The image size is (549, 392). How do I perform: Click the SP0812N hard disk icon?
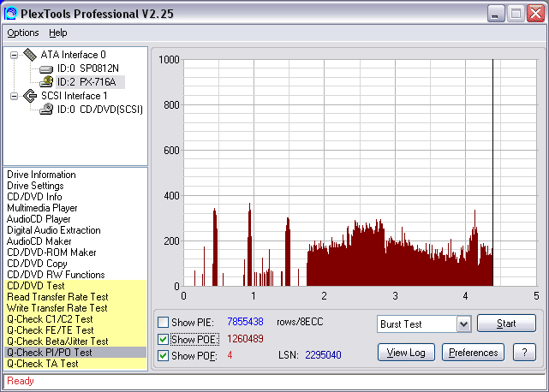coord(46,69)
